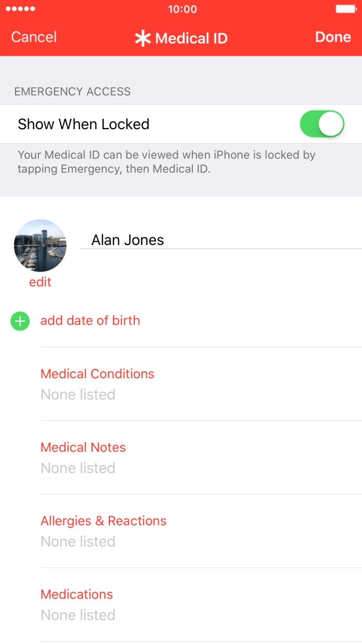
Task: Tap edit under the profile photo
Action: (x=40, y=282)
